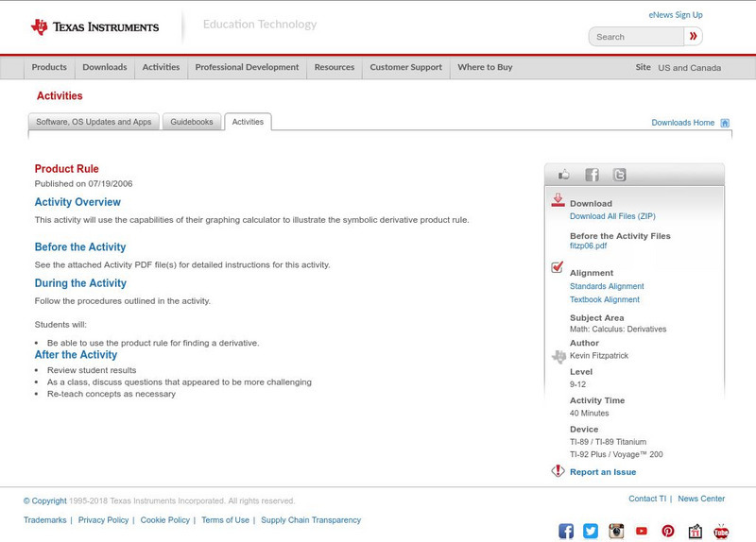Open the Where to Buy menu
Viewport: 756px width, 542px height.
(485, 67)
